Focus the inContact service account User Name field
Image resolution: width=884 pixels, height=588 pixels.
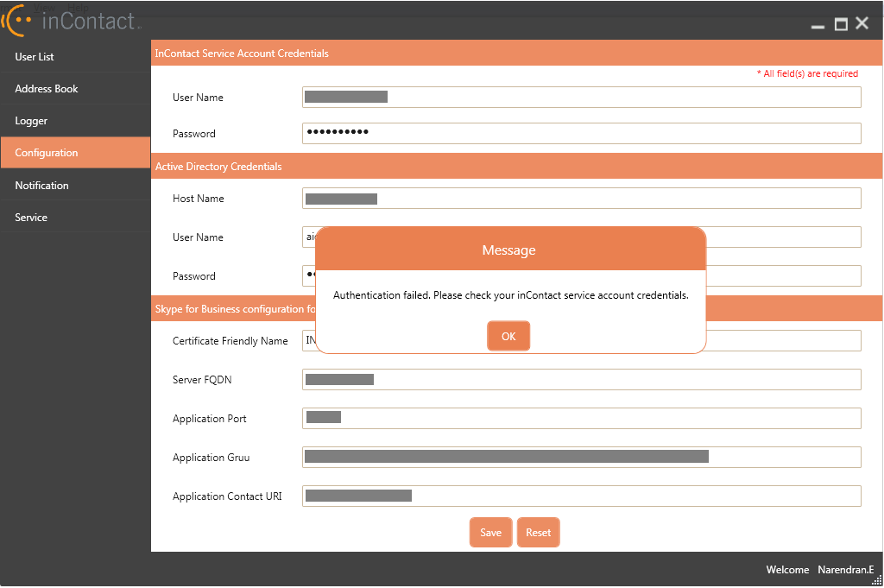tap(582, 97)
